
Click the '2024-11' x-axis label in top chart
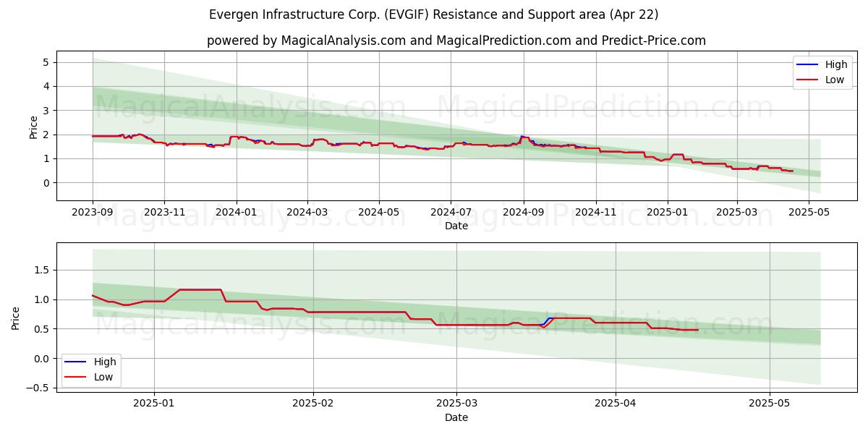(x=596, y=213)
